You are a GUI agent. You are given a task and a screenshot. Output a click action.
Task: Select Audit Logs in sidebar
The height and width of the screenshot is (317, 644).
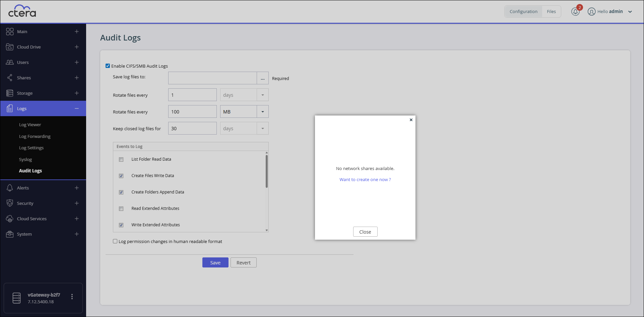[30, 171]
